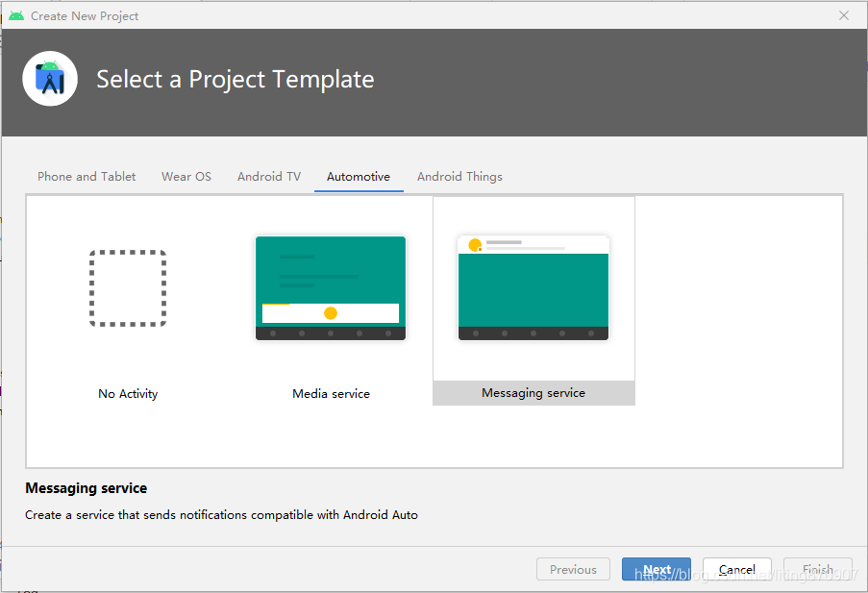Choose the Media service template thumbnail
Image resolution: width=868 pixels, height=593 pixels.
(x=331, y=288)
